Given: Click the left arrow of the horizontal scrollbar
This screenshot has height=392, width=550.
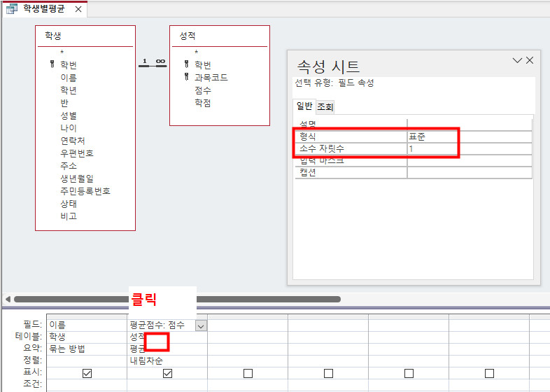Looking at the screenshot, I should click(x=8, y=299).
